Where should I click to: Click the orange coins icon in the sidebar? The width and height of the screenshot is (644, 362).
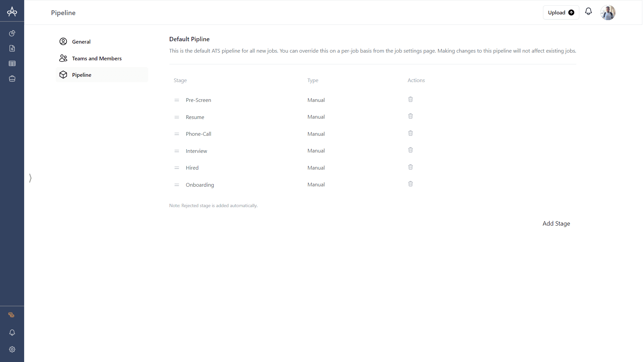(11, 315)
